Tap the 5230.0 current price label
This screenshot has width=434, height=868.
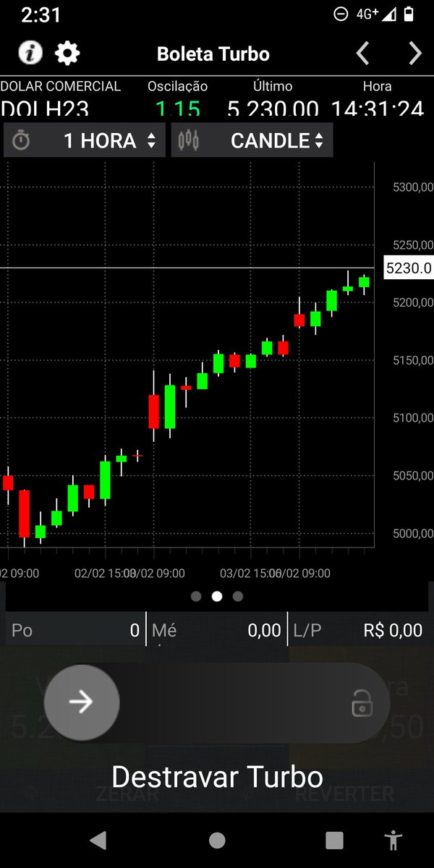point(409,268)
